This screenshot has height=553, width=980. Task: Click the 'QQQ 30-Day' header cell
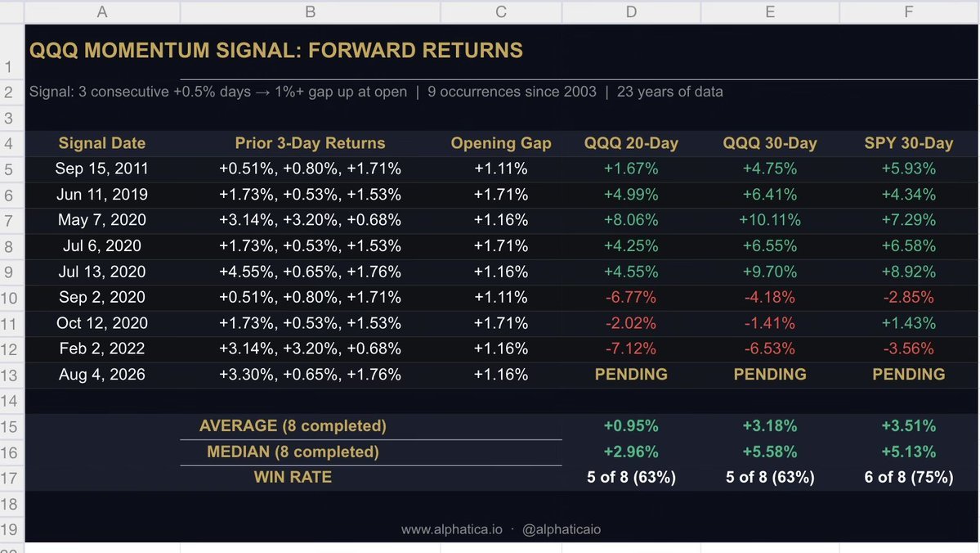pos(770,143)
